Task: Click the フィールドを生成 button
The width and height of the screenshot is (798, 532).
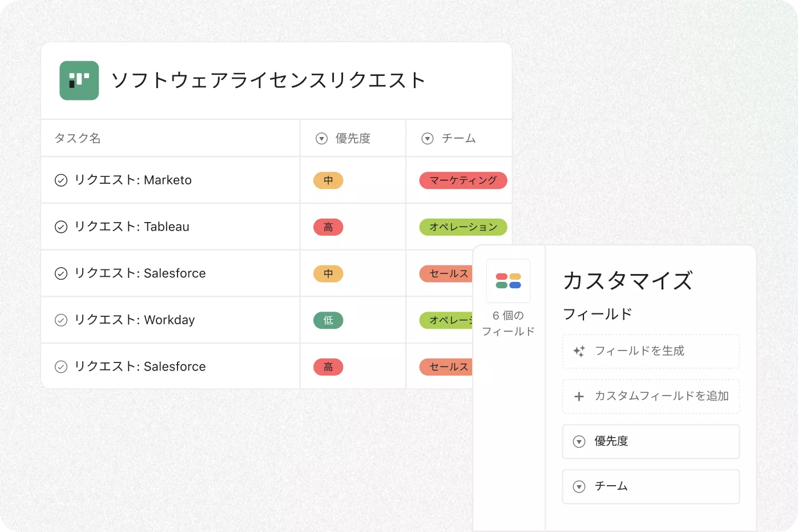Action: click(651, 351)
